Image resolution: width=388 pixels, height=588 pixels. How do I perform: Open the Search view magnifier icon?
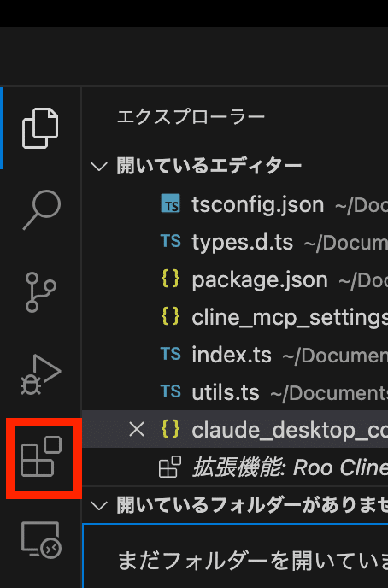(x=41, y=210)
